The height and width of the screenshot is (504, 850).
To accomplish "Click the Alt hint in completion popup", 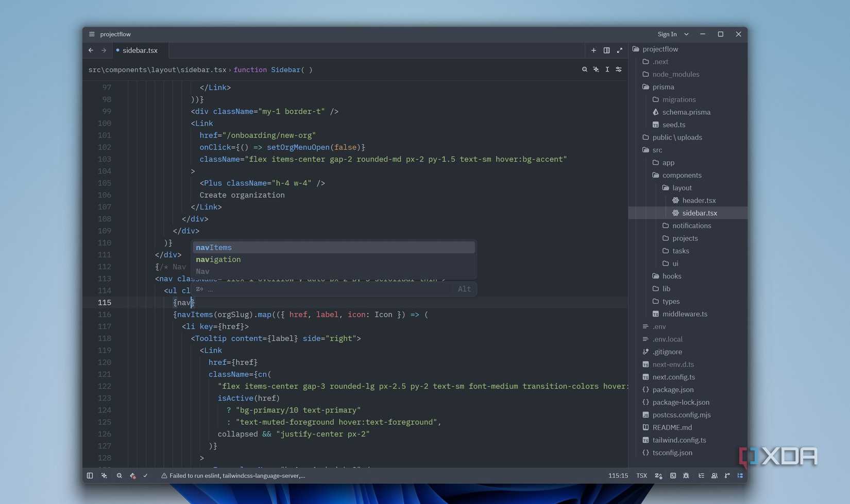I will [x=464, y=289].
